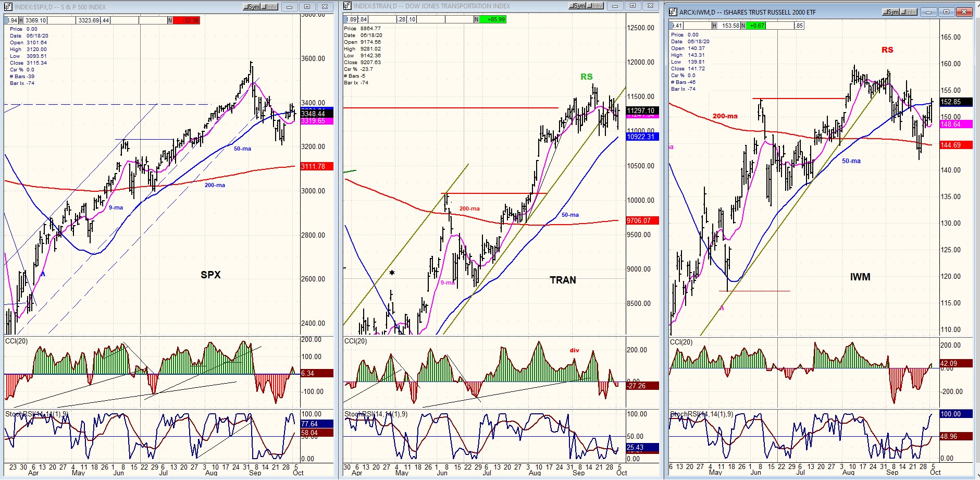The image size is (980, 480).
Task: Click the 50-ma label on the TRAN chart
Action: [570, 215]
